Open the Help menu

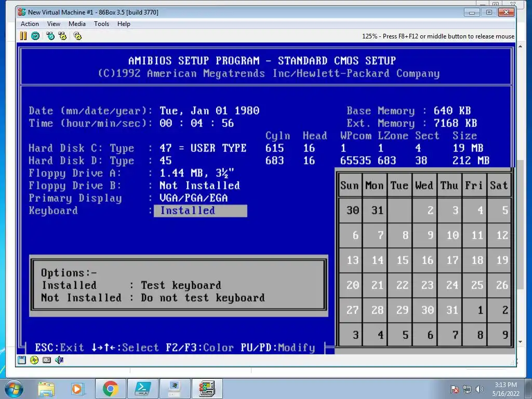point(124,24)
